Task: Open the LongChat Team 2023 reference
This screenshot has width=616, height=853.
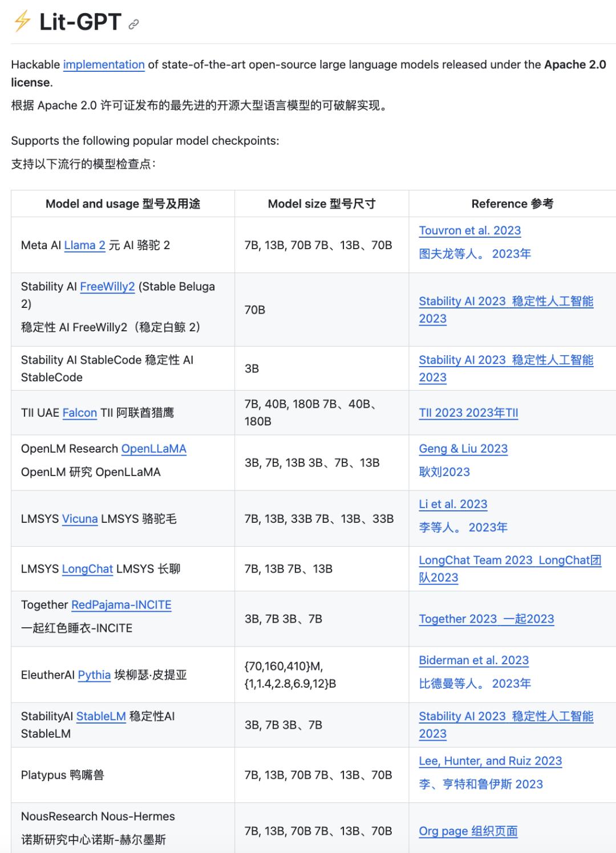Action: [476, 560]
